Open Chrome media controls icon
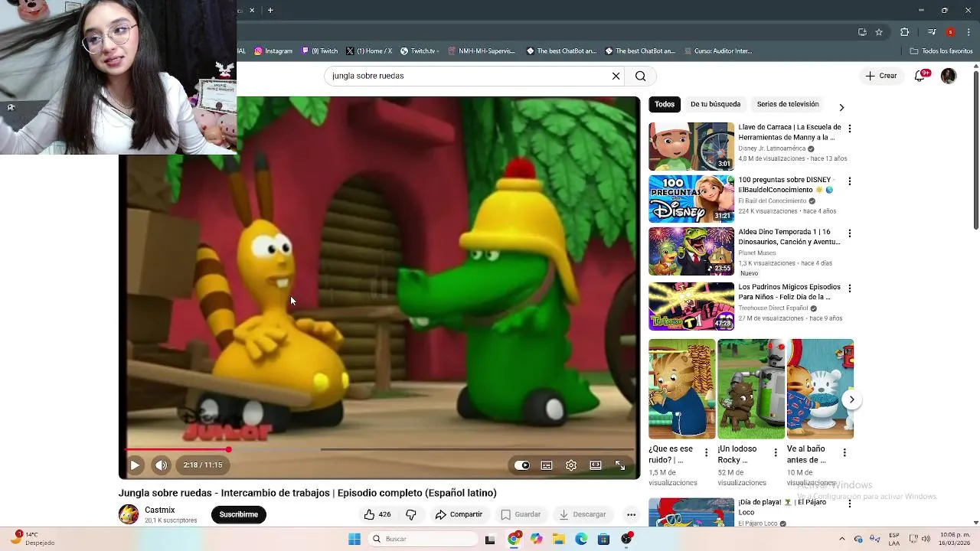 [932, 32]
